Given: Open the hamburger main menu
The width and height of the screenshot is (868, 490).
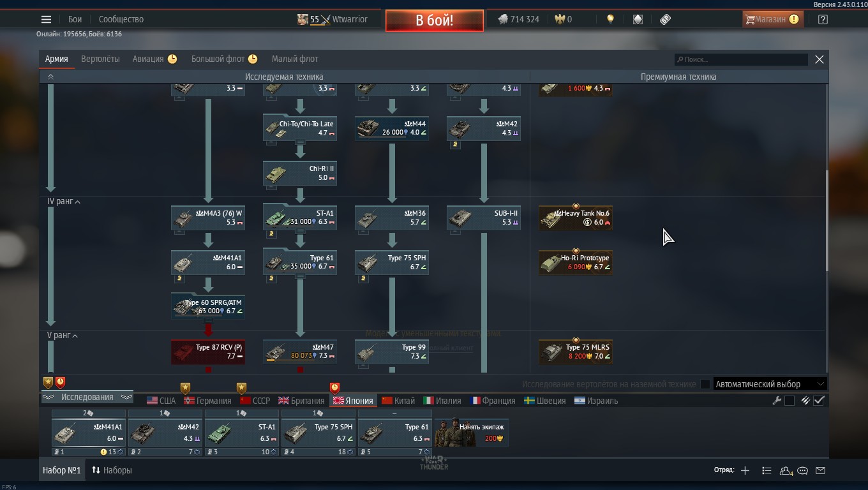Looking at the screenshot, I should coord(46,19).
